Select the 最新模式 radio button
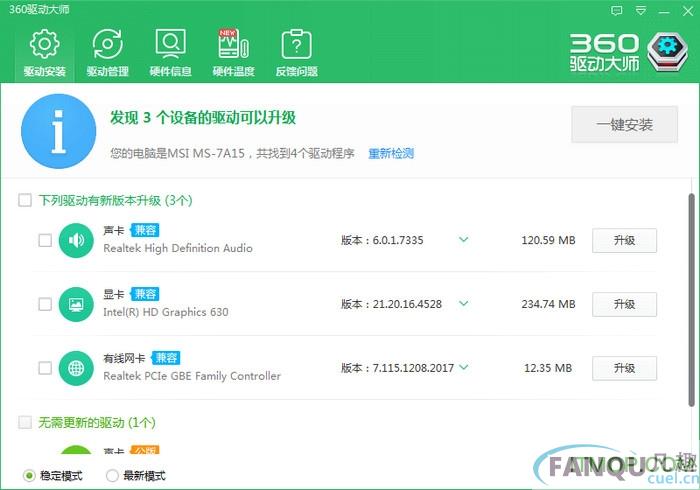Screen dimensions: 700x490 112,476
